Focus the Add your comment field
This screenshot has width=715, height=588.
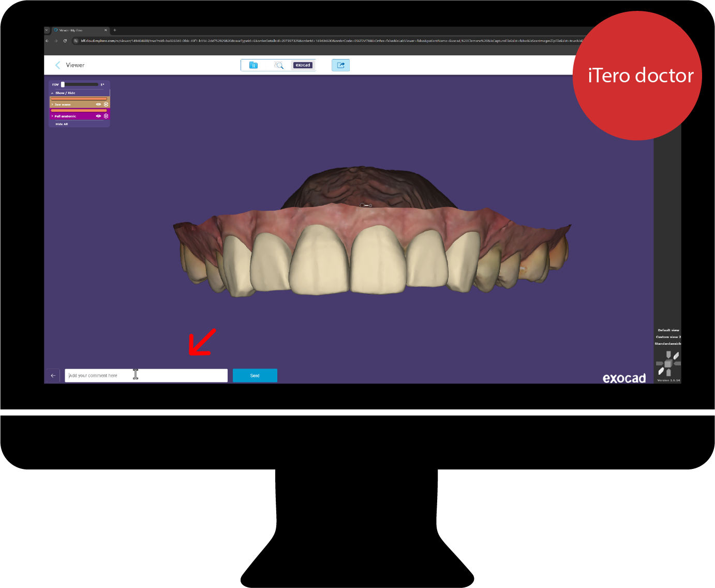[x=146, y=376]
